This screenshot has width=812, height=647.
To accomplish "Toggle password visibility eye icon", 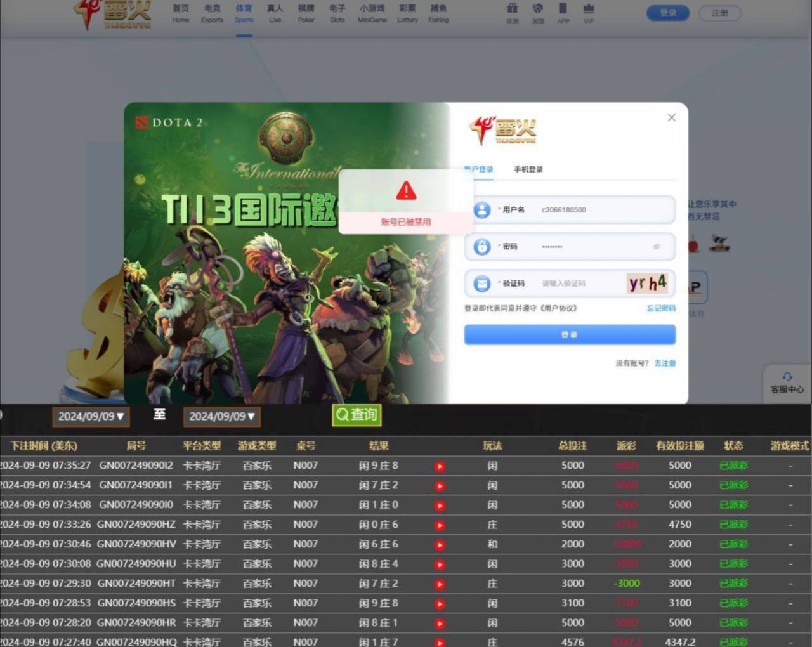I will coord(657,247).
